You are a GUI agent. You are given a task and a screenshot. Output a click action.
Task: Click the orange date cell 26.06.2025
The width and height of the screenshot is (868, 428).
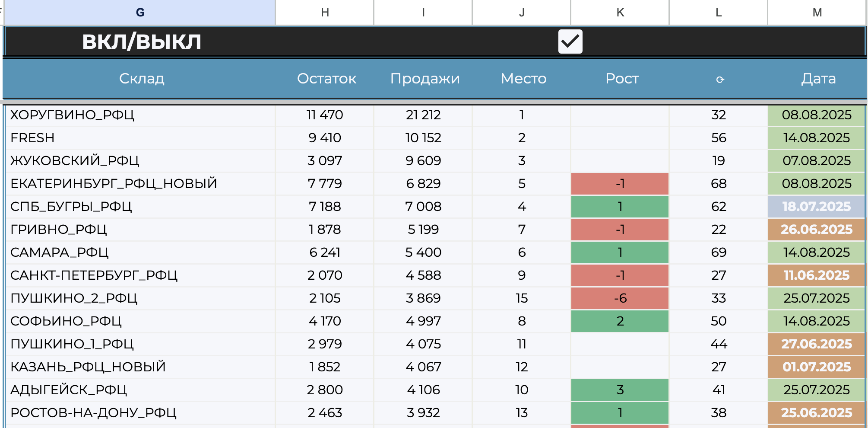816,230
